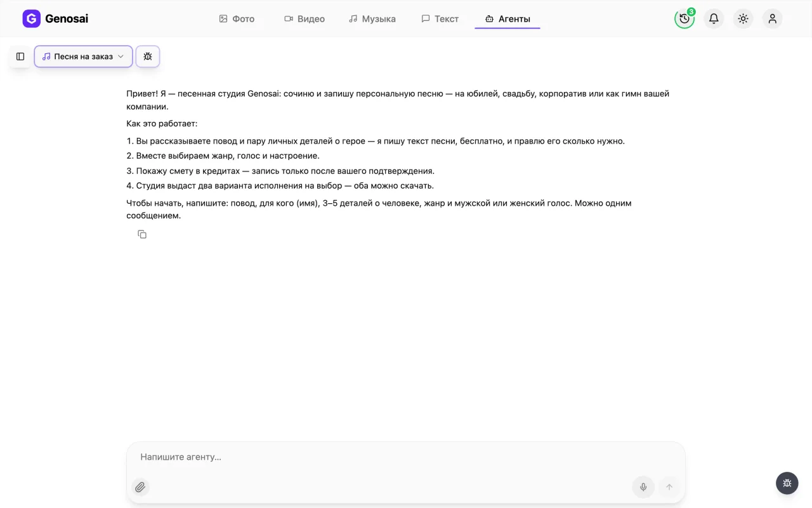Open the history icon with badge 3
The image size is (812, 508).
[684, 18]
